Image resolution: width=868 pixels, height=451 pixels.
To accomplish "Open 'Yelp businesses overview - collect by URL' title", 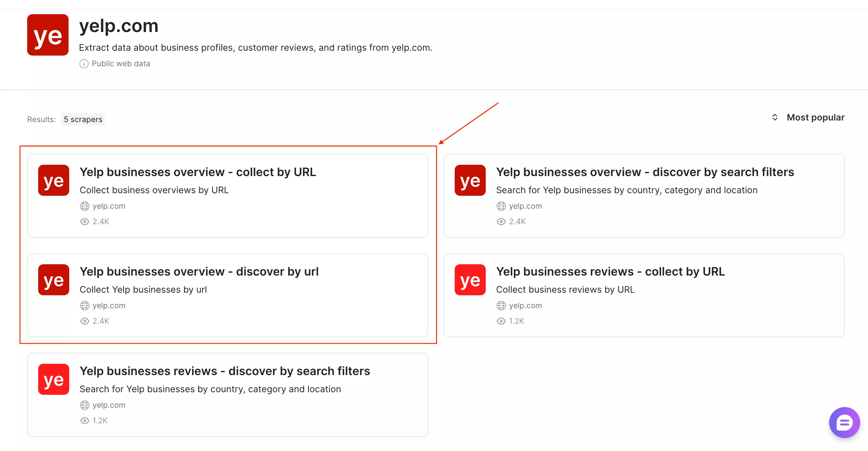I will [x=198, y=172].
